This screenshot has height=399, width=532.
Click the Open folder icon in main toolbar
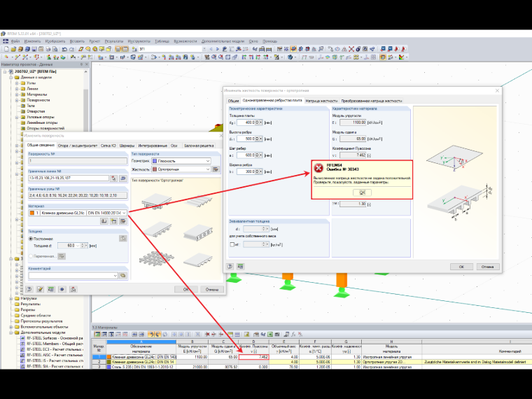pos(13,49)
